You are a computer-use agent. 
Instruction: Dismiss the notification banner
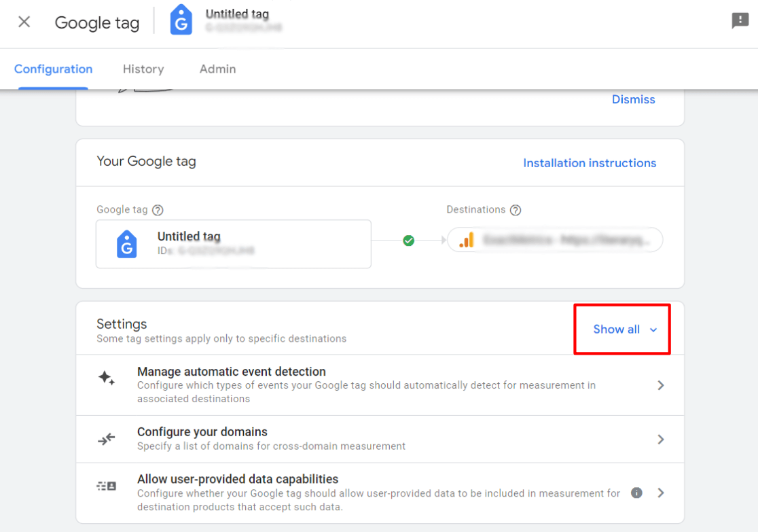633,99
